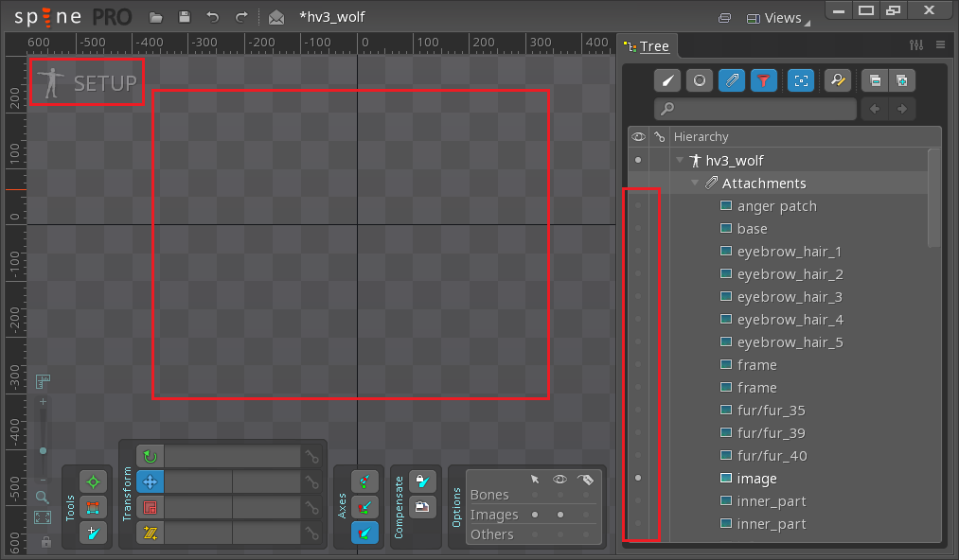Image resolution: width=959 pixels, height=560 pixels.
Task: Activate the Create bone tool
Action: click(x=93, y=534)
